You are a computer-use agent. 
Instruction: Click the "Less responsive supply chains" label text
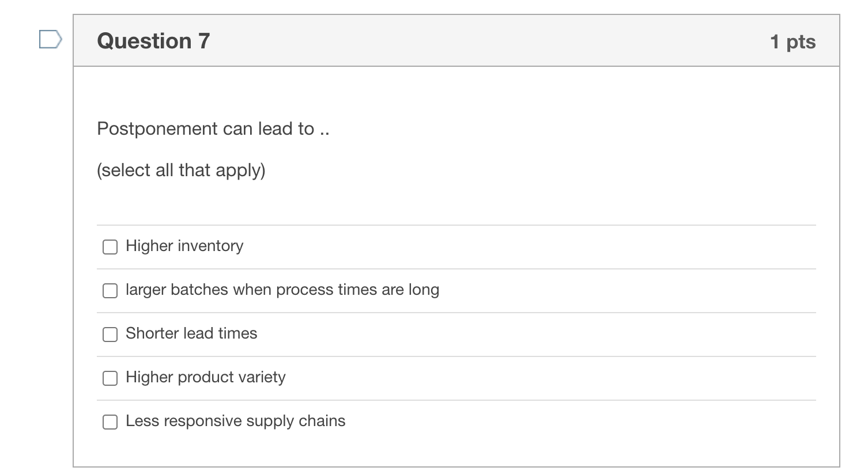tap(235, 421)
